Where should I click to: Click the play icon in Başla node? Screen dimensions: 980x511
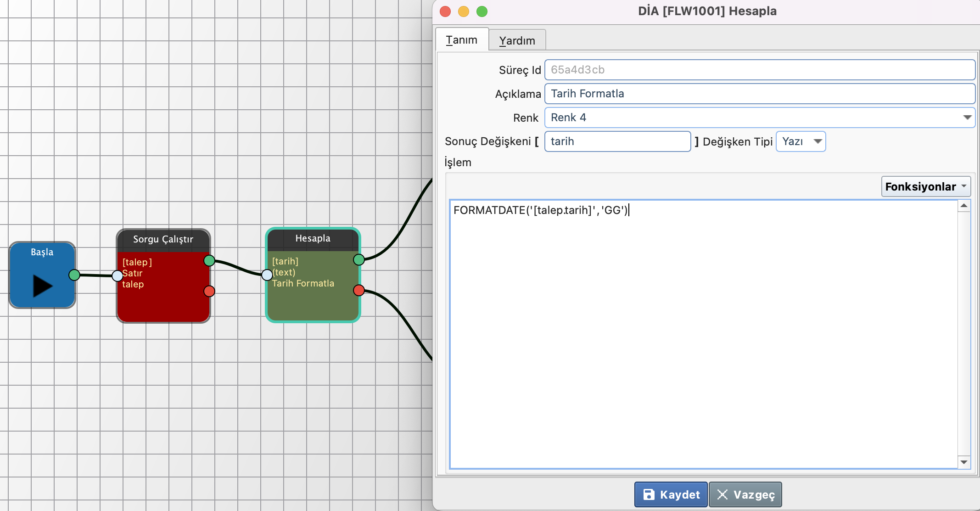[42, 286]
